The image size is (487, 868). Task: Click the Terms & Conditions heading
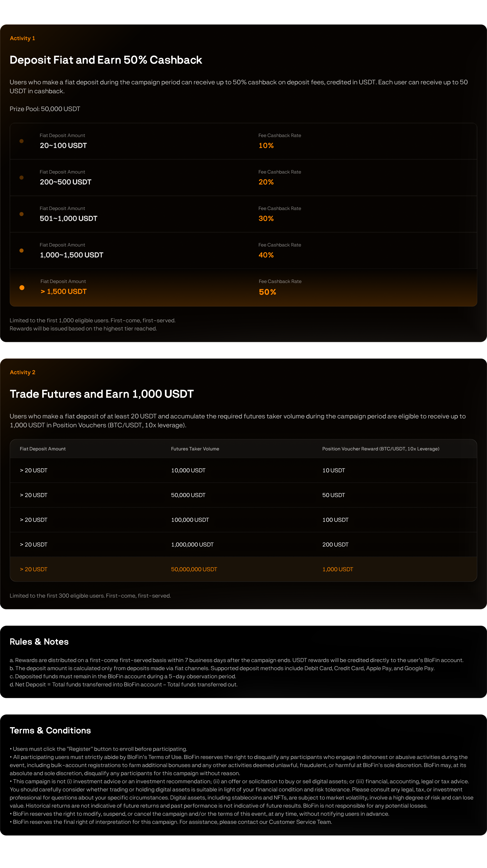50,731
